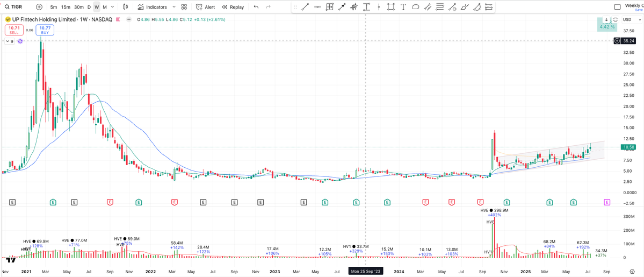Switch to the 30m timeframe

point(79,7)
